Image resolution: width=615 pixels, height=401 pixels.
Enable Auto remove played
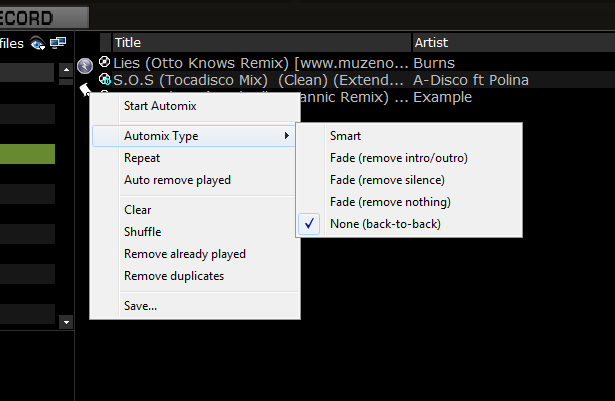tap(177, 180)
